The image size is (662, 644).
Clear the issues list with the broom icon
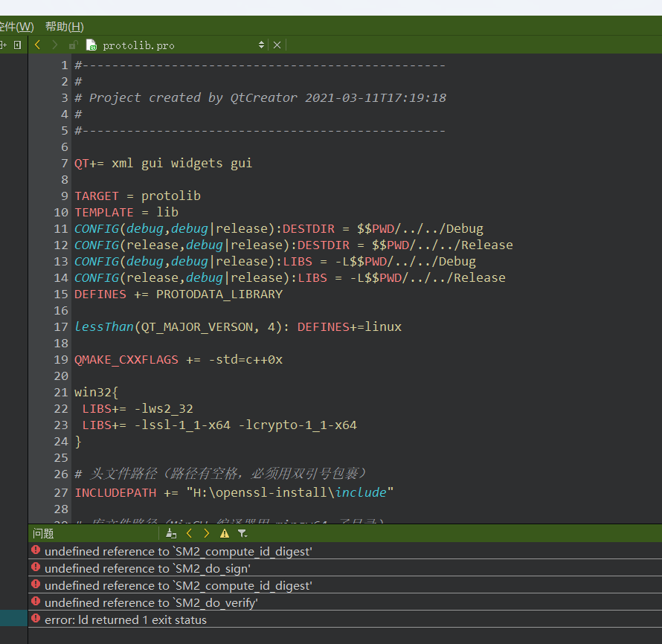(x=171, y=533)
